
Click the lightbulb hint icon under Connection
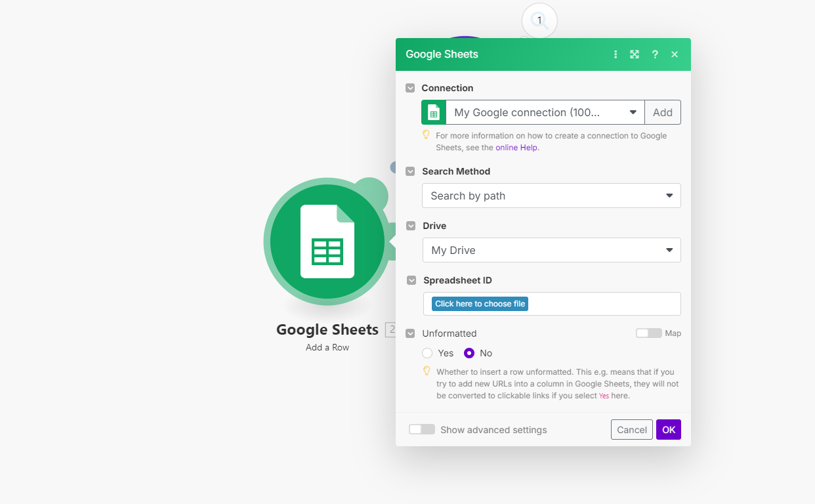[x=426, y=135]
